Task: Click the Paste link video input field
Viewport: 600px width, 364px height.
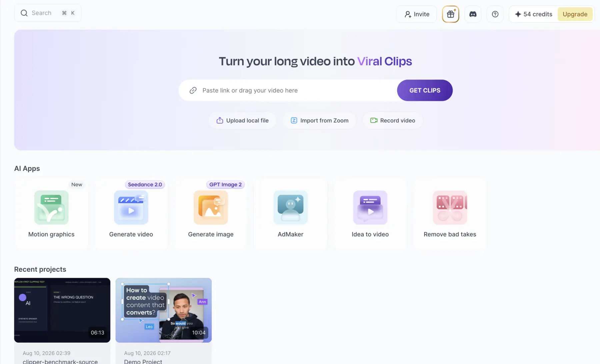Action: coord(288,90)
